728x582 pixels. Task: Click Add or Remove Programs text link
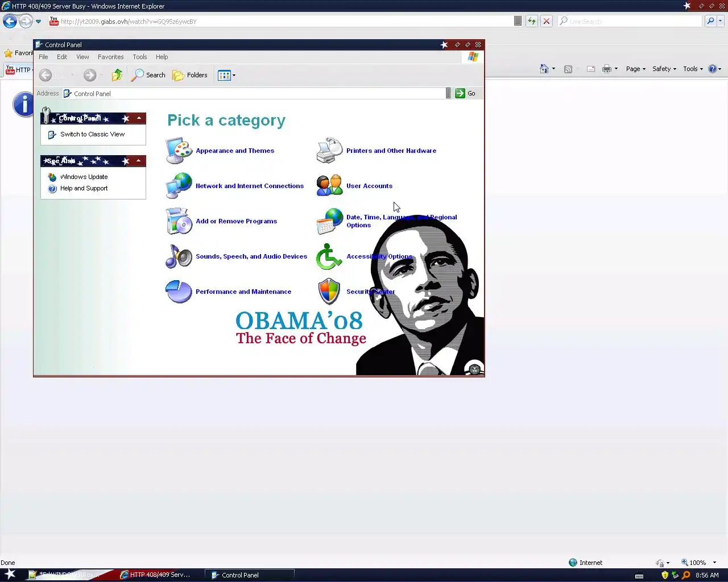click(x=236, y=221)
